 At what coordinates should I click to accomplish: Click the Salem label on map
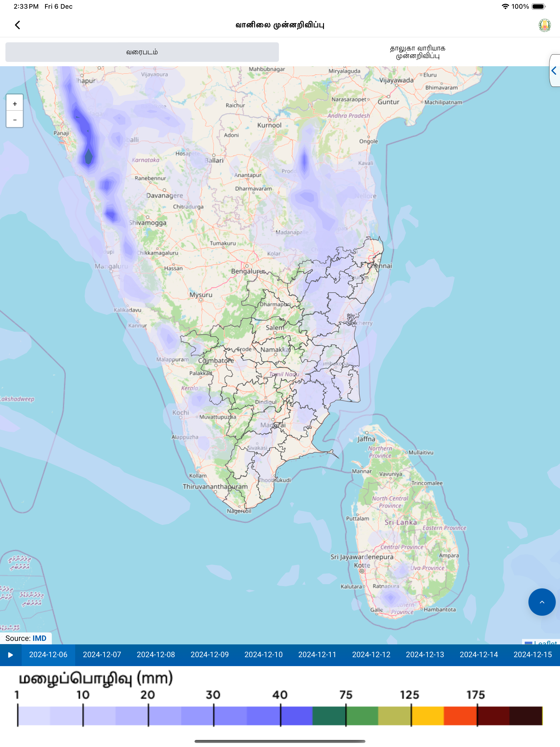click(x=275, y=328)
